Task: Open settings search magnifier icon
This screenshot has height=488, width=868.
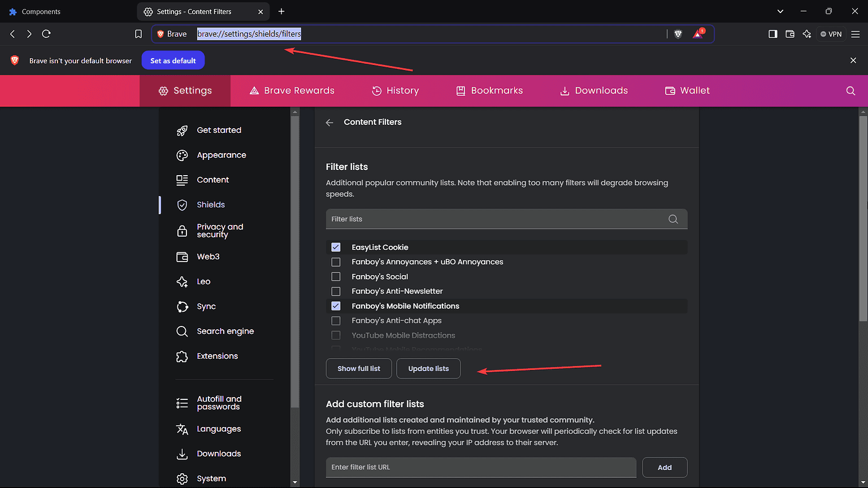Action: pyautogui.click(x=850, y=90)
